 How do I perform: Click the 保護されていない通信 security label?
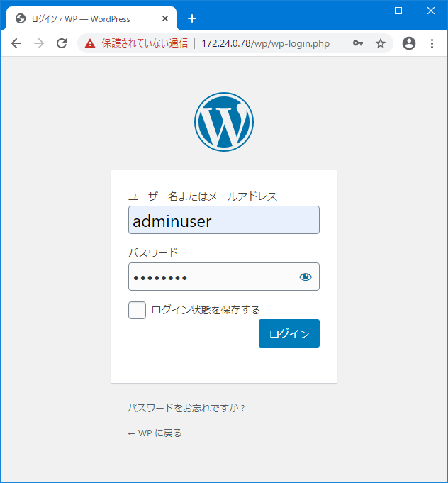tap(145, 43)
